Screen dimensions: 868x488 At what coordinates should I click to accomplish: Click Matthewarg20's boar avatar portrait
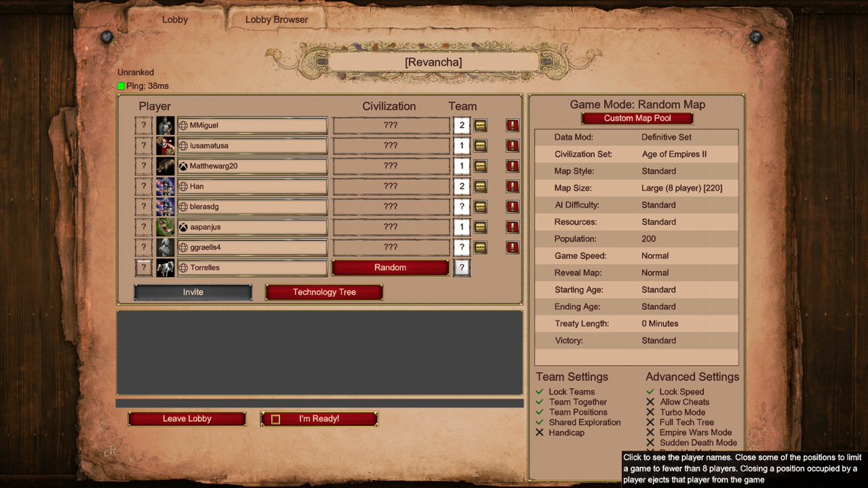point(166,166)
